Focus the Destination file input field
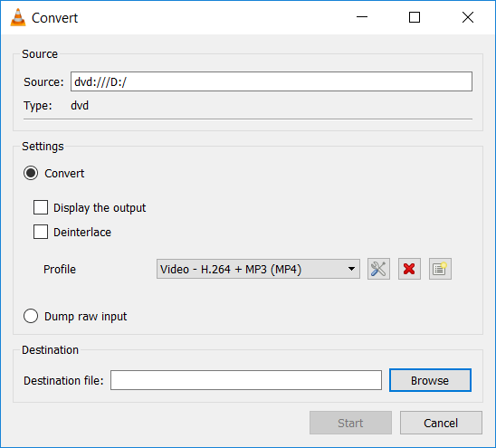The width and height of the screenshot is (496, 448). tap(246, 380)
